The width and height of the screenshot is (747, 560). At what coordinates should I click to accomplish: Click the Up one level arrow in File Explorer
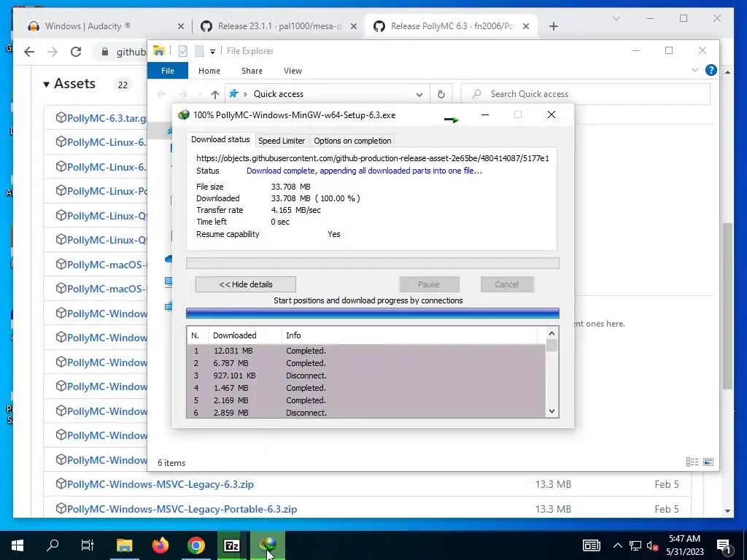(x=215, y=94)
